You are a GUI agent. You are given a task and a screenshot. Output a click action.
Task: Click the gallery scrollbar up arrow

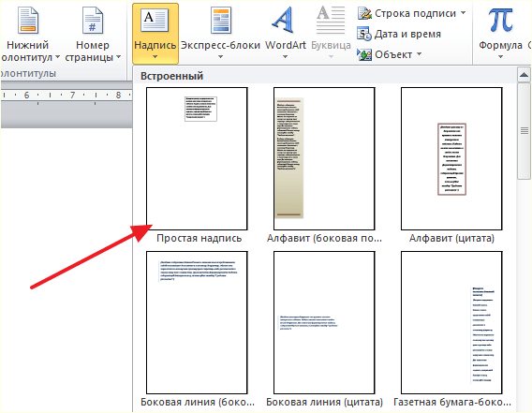[524, 75]
